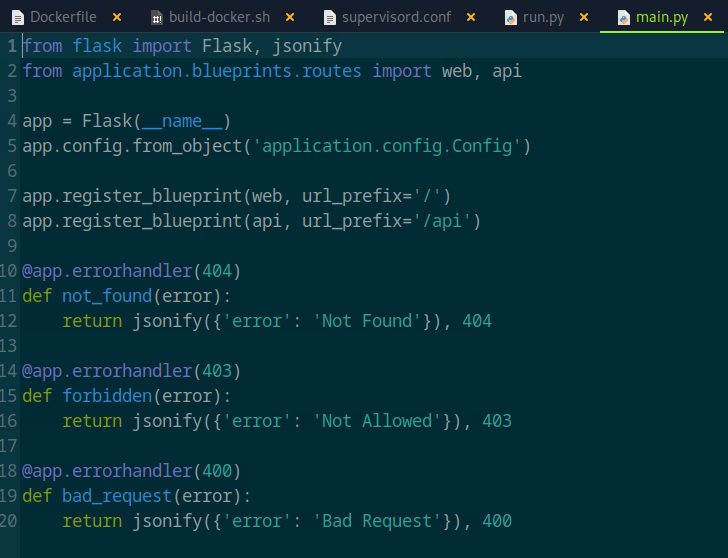Image resolution: width=728 pixels, height=558 pixels.
Task: Close the supervisord.conf tab
Action: (471, 18)
